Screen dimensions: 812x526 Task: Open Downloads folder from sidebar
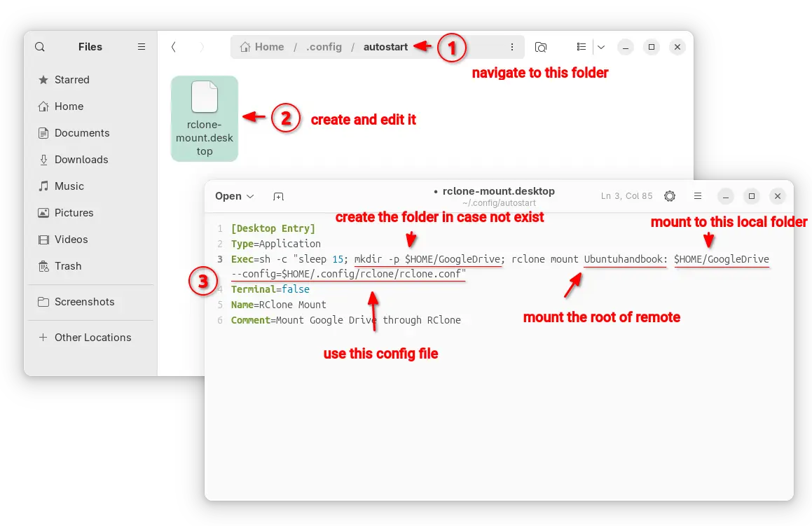coord(81,160)
